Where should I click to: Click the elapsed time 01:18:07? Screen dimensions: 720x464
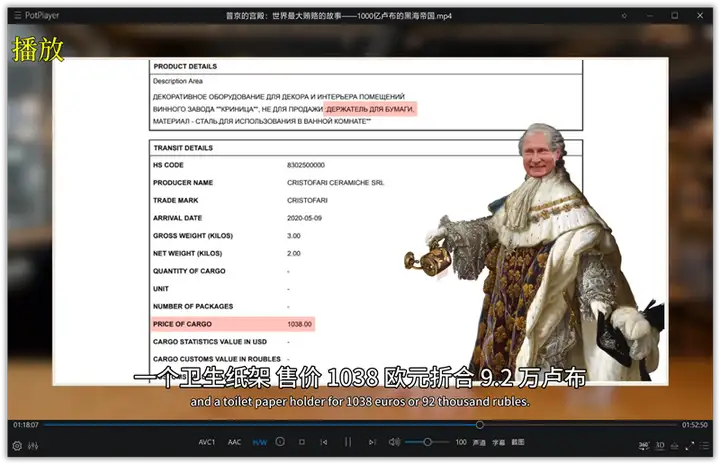pyautogui.click(x=26, y=425)
